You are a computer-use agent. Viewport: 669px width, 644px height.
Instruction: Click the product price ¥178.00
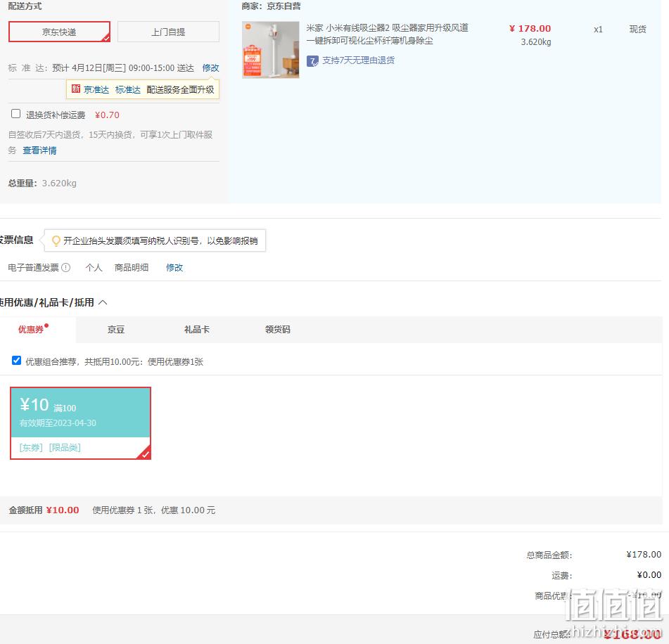coord(530,29)
